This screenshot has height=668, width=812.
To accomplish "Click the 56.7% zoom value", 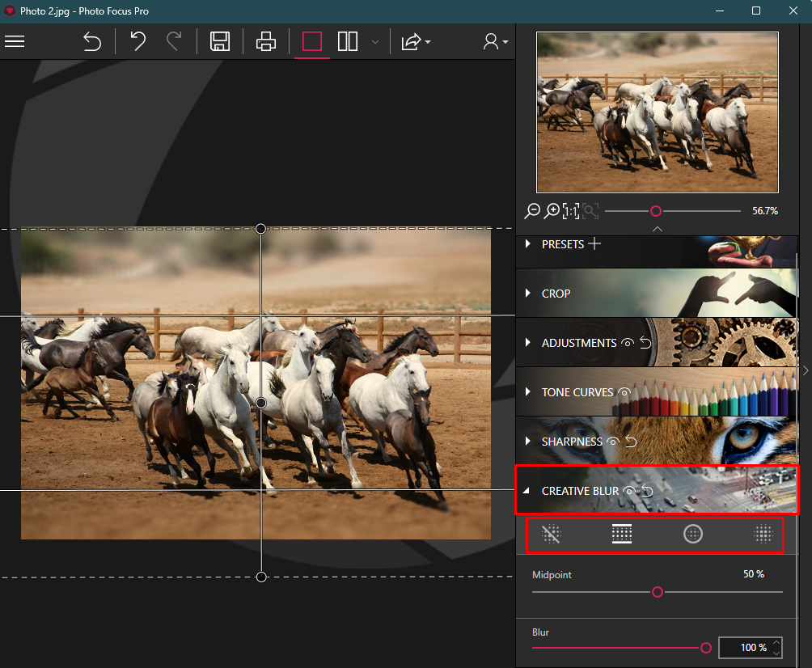I will pyautogui.click(x=765, y=211).
